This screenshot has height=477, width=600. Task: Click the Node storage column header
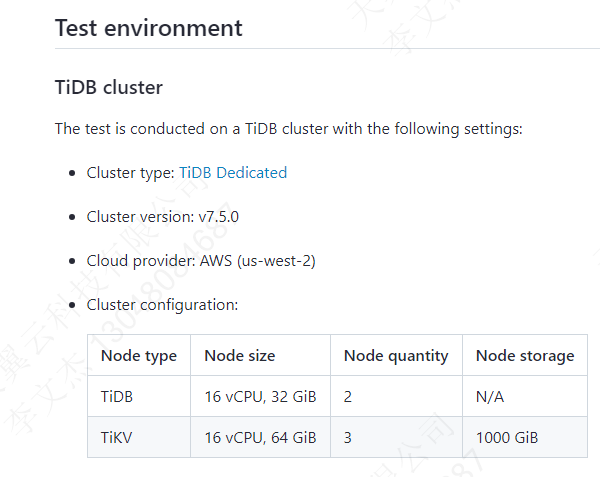pos(525,355)
